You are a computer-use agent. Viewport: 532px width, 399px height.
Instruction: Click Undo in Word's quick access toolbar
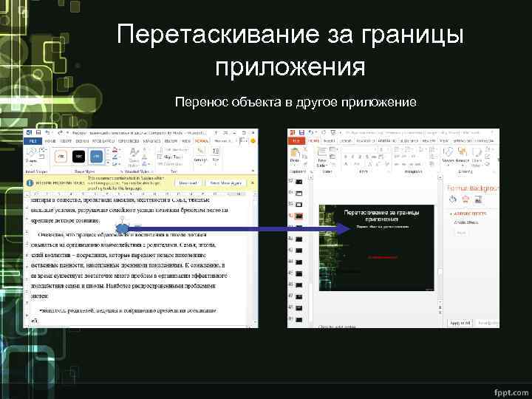click(x=48, y=133)
